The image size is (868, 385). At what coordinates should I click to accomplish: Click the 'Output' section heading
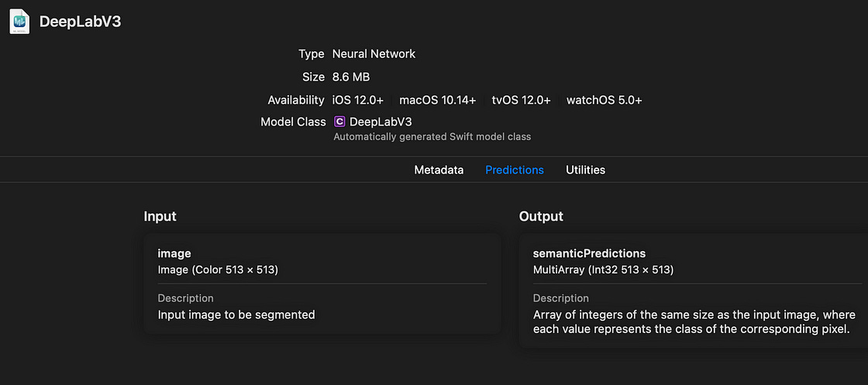pos(541,216)
